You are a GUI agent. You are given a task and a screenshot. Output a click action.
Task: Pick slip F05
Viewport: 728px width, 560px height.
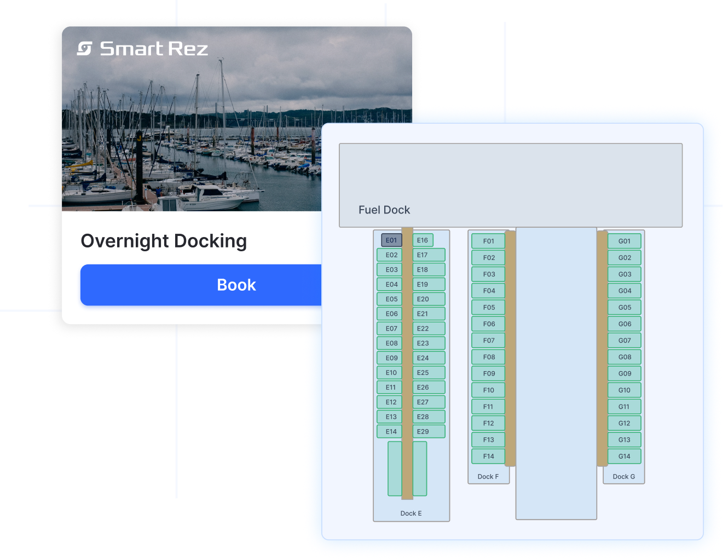(x=488, y=308)
